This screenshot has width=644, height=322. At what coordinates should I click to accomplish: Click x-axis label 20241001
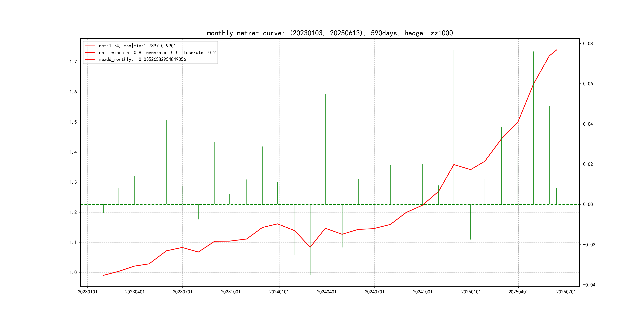click(x=423, y=292)
